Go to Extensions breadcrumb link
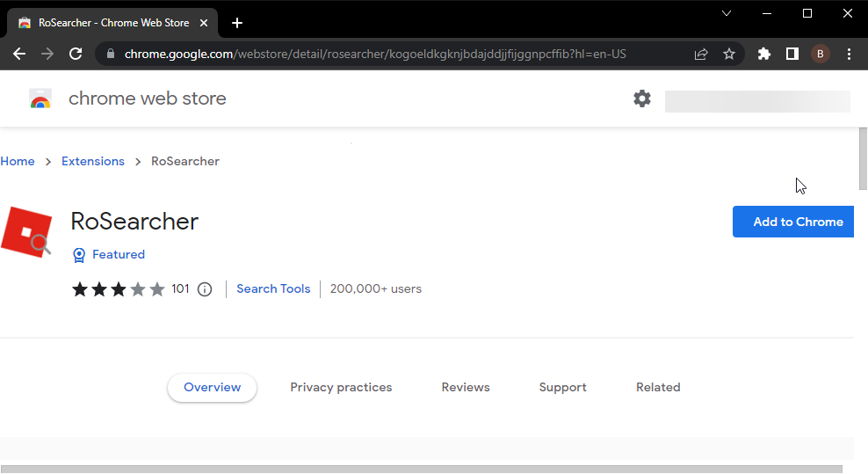Screen dimensions: 868x474 pyautogui.click(x=93, y=161)
